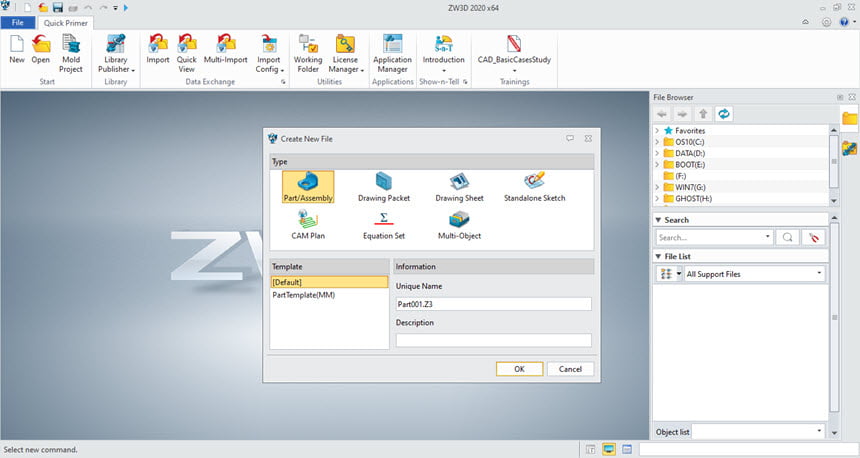
Task: Open the help icon in title bar
Action: (844, 22)
